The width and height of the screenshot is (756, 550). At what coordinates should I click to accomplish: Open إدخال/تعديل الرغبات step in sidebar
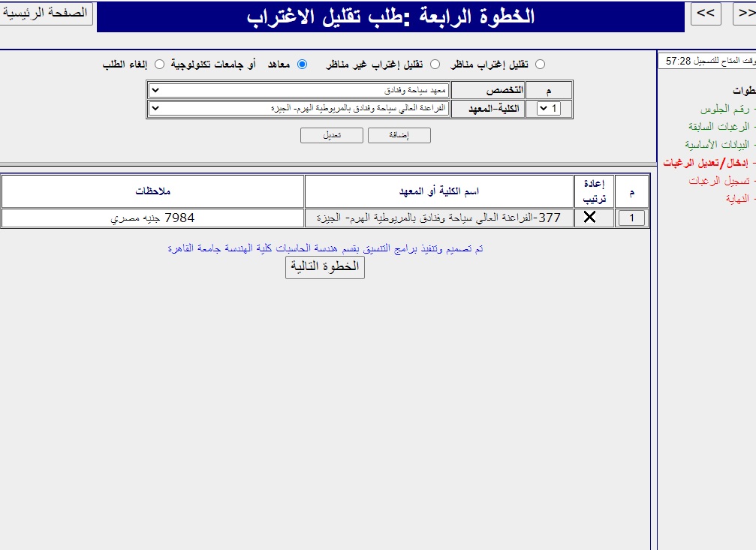coord(706,163)
